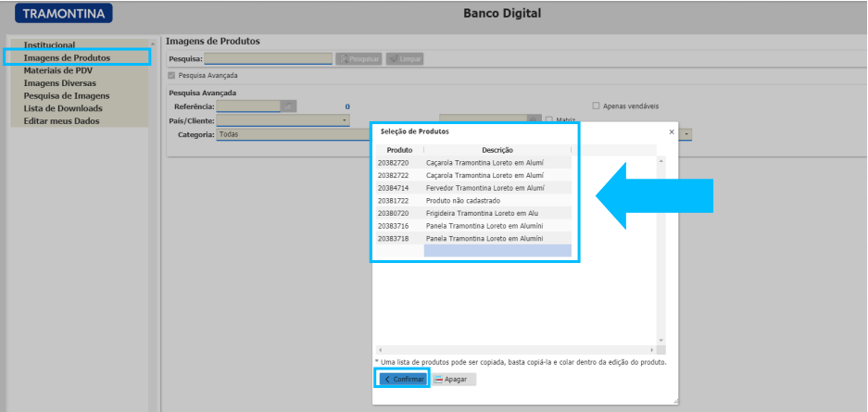Screen dimensions: 868x412
Task: Open Pesquisa de Imagens page
Action: pyautogui.click(x=67, y=95)
